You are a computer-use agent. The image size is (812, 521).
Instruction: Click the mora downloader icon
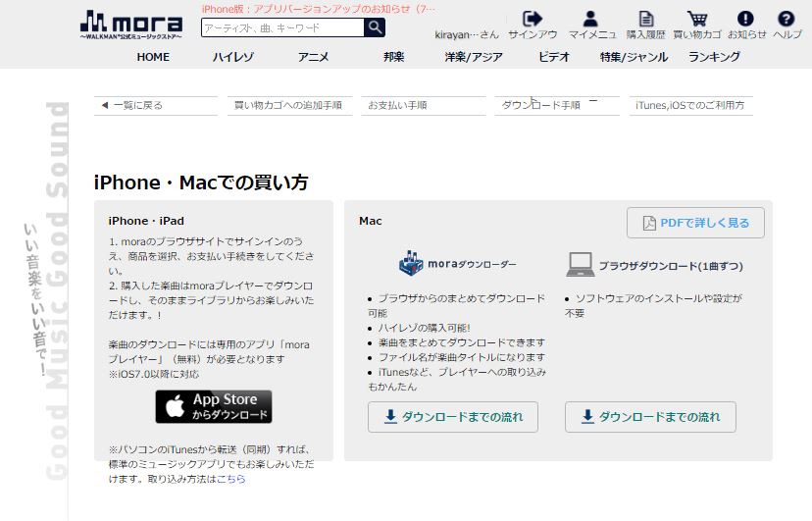coord(411,263)
